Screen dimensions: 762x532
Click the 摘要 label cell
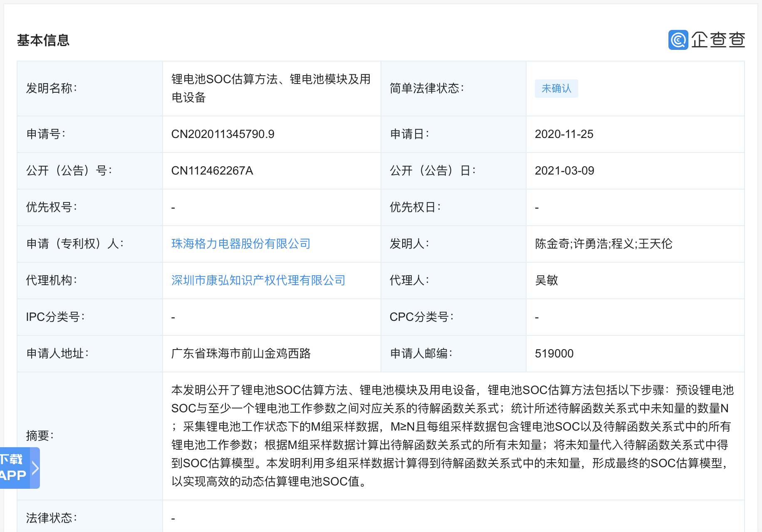[90, 436]
